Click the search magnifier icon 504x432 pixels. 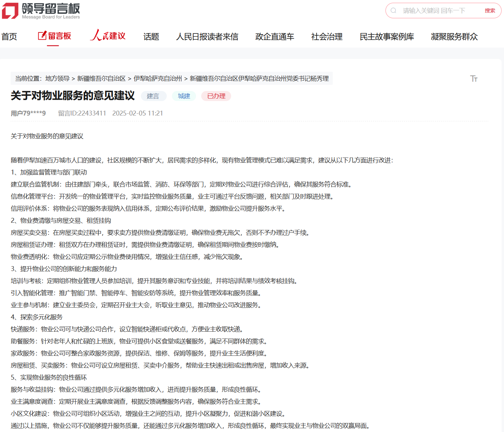(393, 11)
